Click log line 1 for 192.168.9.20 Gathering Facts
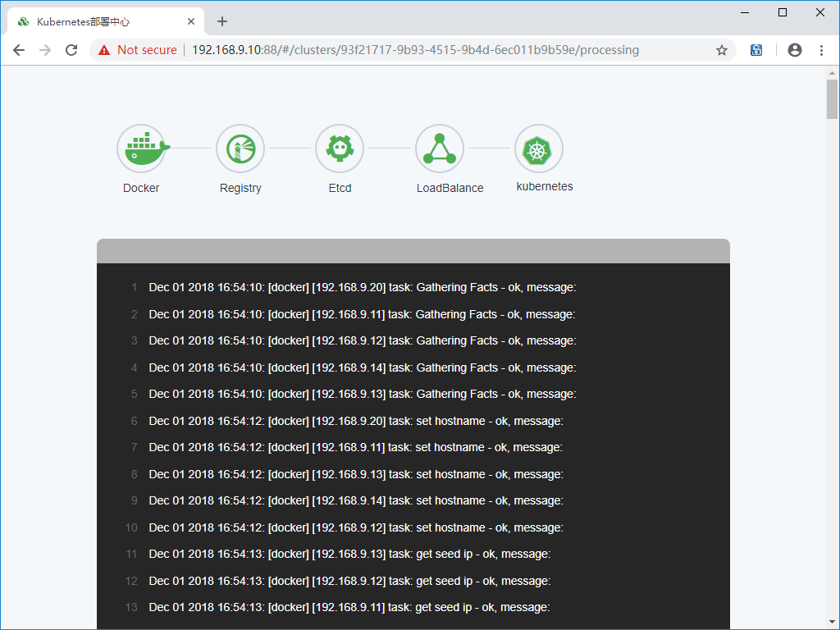 pos(362,287)
